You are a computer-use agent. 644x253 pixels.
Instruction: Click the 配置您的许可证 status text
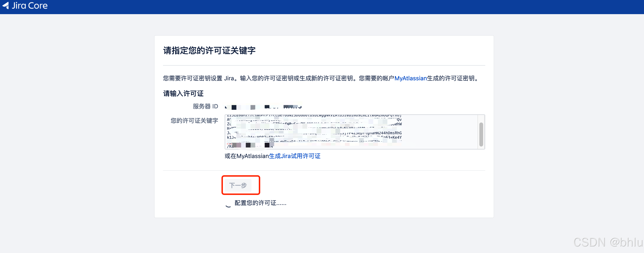tap(260, 203)
